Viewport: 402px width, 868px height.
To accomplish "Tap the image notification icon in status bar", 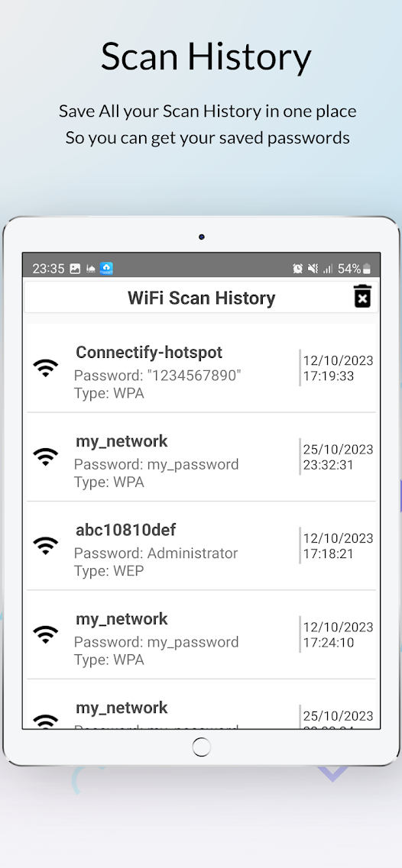I will (75, 269).
